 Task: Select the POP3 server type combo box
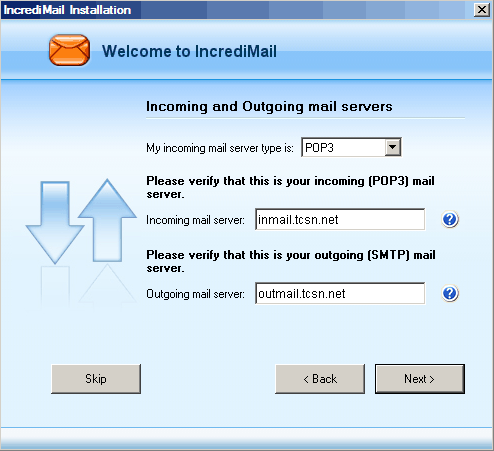point(351,147)
